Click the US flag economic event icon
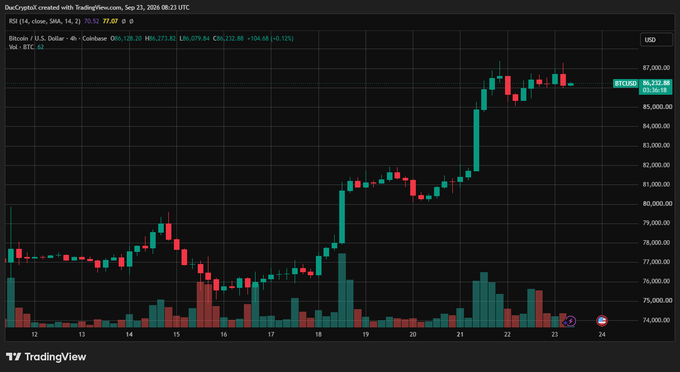Screen dimensions: 680x372 pyautogui.click(x=602, y=321)
